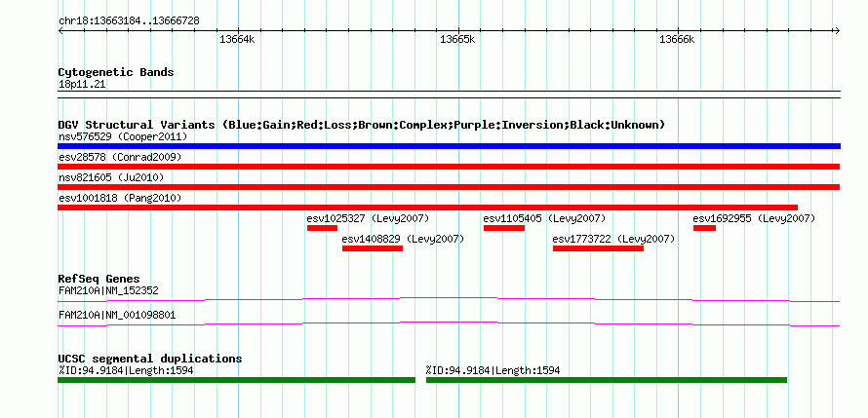
Task: Select the FAM210A|NM_001098801 gene label
Action: pos(117,315)
